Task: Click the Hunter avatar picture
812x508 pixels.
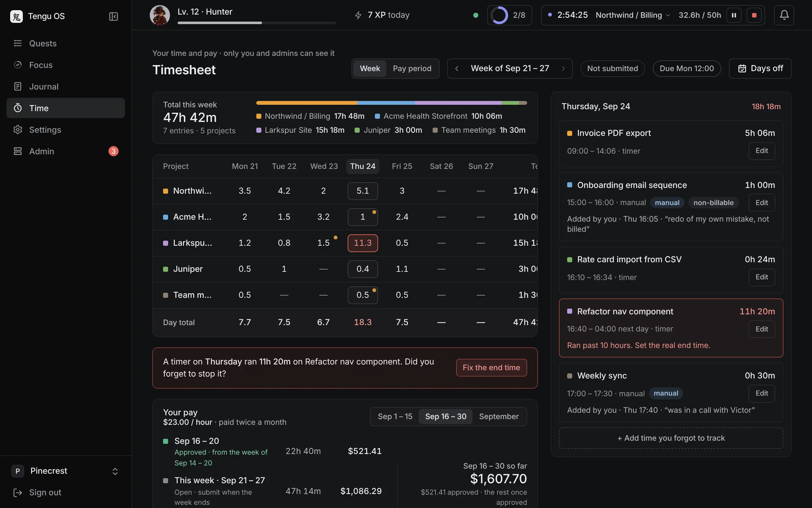Action: [160, 15]
